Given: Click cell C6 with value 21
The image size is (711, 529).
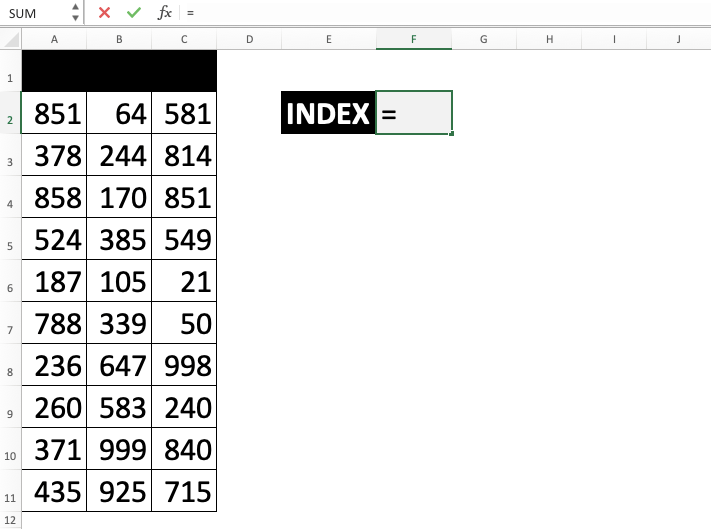Looking at the screenshot, I should click(x=184, y=281).
